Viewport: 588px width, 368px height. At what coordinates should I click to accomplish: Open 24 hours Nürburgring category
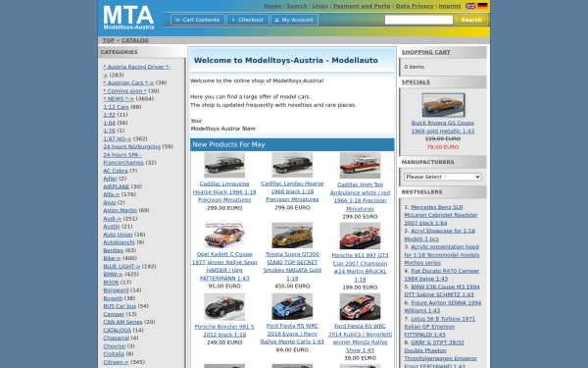click(x=131, y=146)
